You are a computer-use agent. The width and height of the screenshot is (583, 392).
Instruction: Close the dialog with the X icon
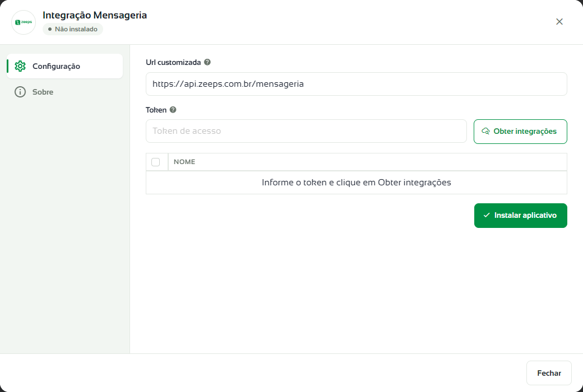click(559, 21)
